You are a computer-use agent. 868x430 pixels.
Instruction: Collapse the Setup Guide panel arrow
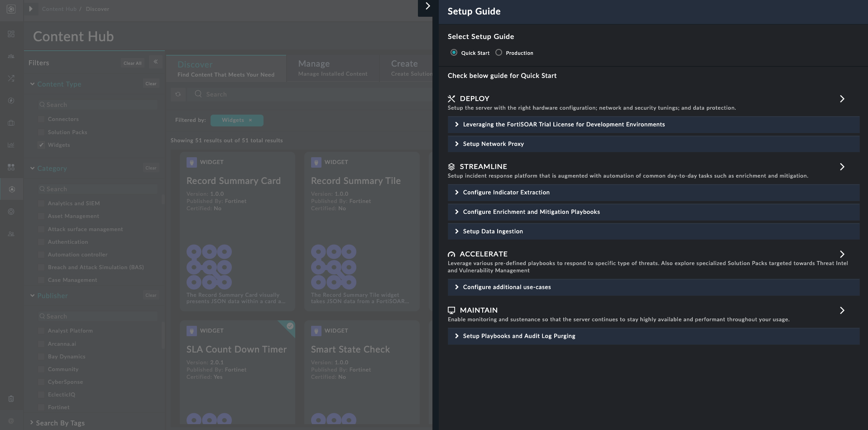[427, 7]
